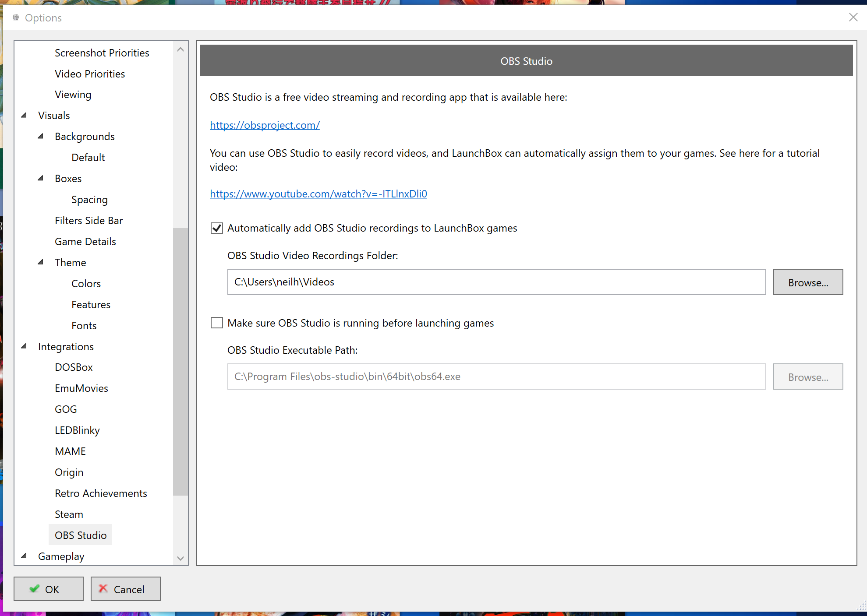Open GOG integration settings

click(x=66, y=409)
